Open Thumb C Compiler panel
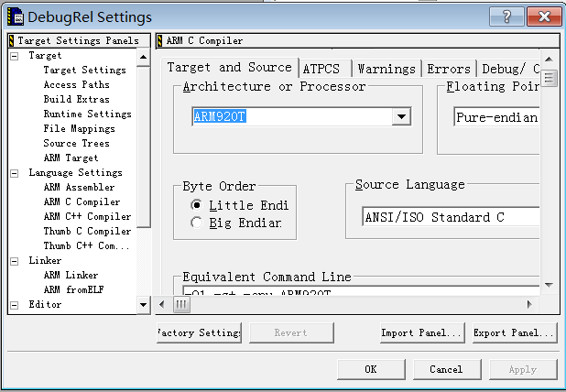Image resolution: width=566 pixels, height=392 pixels. coord(87,231)
